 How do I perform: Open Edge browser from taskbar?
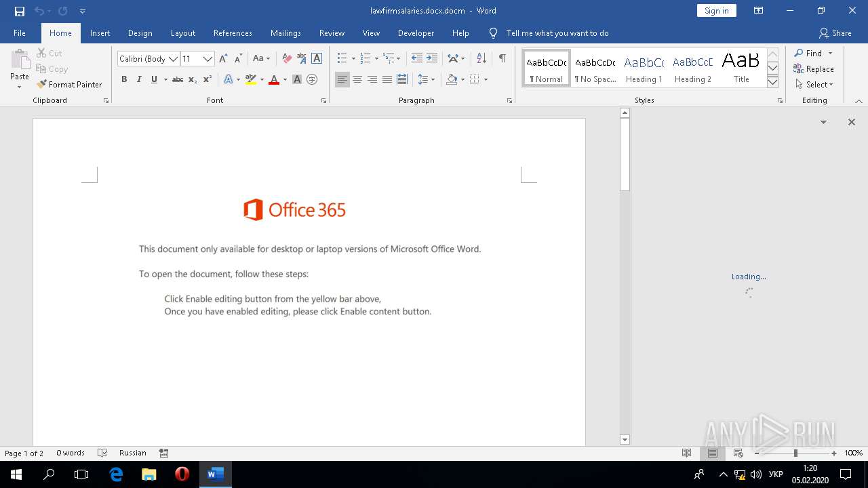[x=116, y=474]
